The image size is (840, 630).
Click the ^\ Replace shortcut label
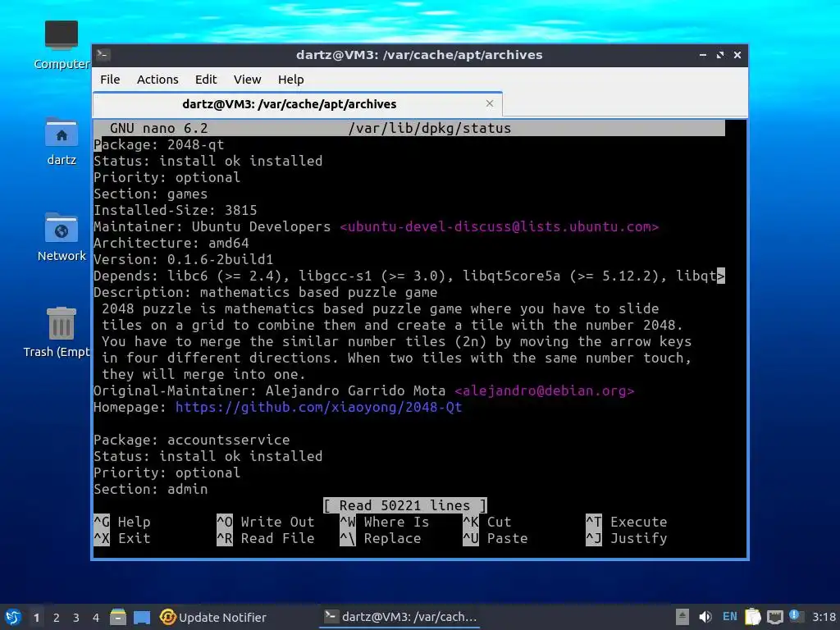[x=381, y=538]
